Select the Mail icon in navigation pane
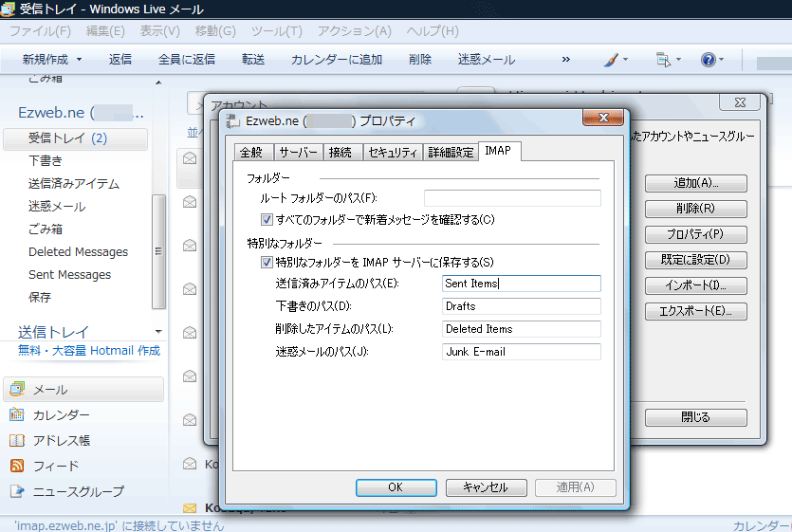The width and height of the screenshot is (792, 532). point(17,389)
